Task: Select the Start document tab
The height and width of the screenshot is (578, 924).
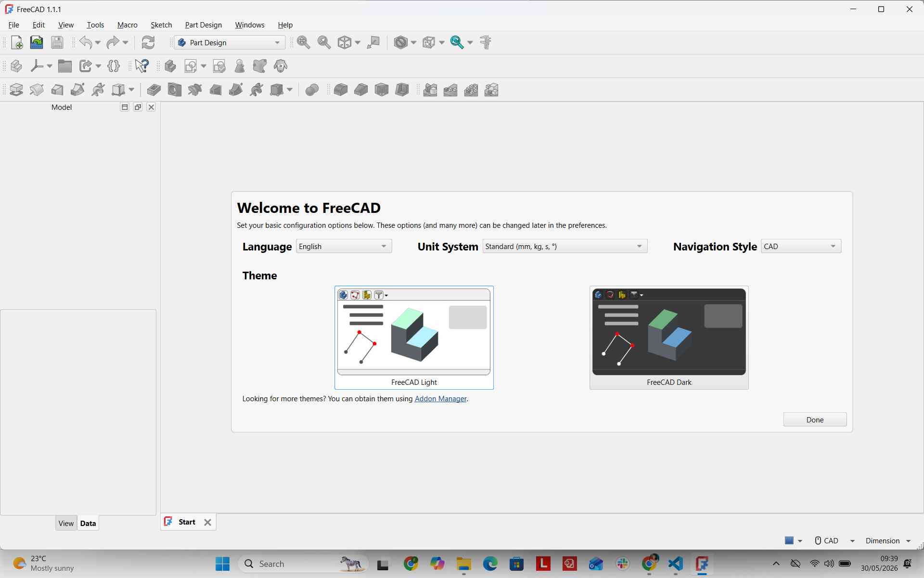Action: [x=187, y=522]
